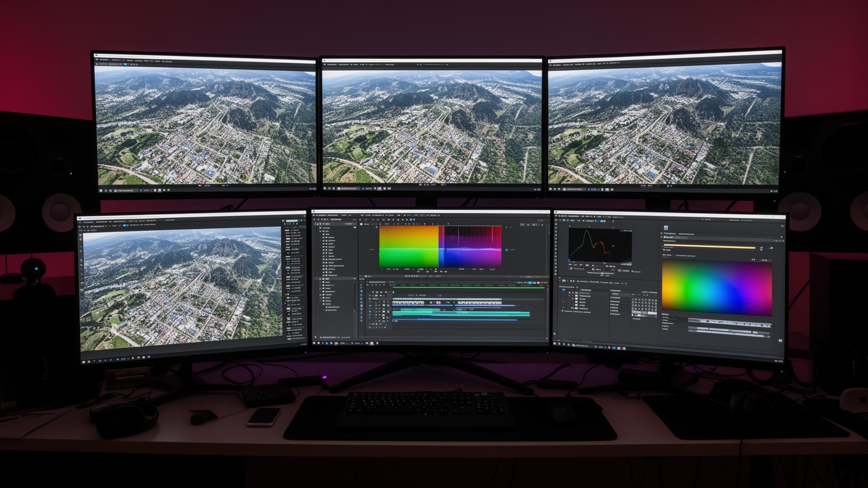Select the wide teal audio clip in timeline
Viewport: 868px width, 488px height.
(x=461, y=314)
